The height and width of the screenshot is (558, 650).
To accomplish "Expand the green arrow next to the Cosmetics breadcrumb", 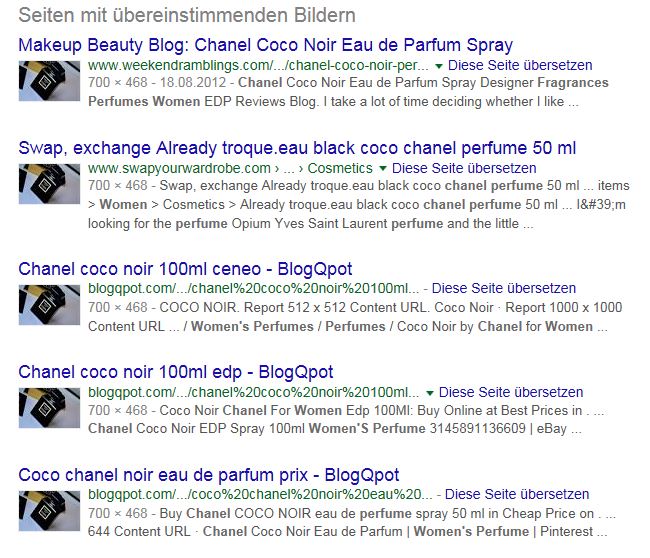I will pyautogui.click(x=383, y=169).
